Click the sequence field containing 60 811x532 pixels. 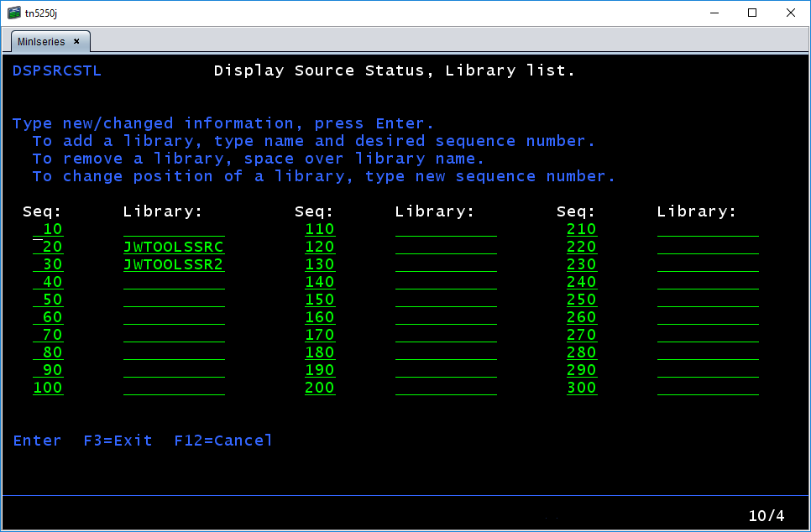tap(48, 317)
